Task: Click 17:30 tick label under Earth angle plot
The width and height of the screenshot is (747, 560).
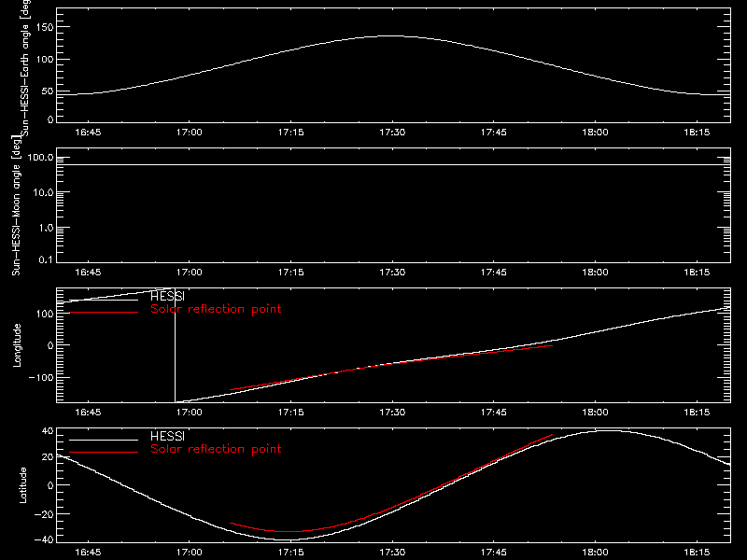Action: tap(392, 133)
